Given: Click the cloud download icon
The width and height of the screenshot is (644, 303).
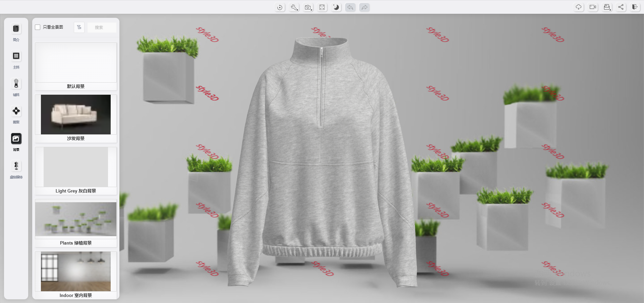Looking at the screenshot, I should click(579, 7).
